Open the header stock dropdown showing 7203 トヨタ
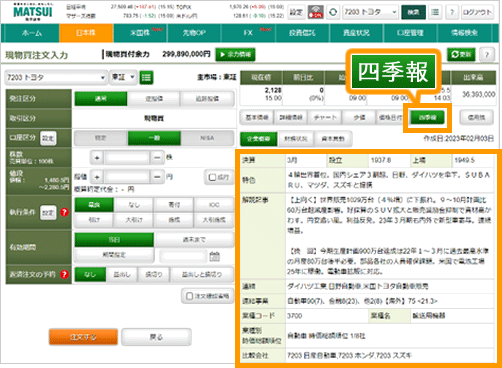Image resolution: width=502 pixels, height=368 pixels. tap(370, 12)
